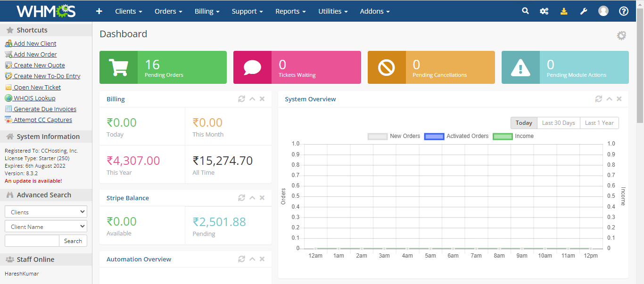Open the help question mark icon
The width and height of the screenshot is (644, 284).
[x=624, y=11]
